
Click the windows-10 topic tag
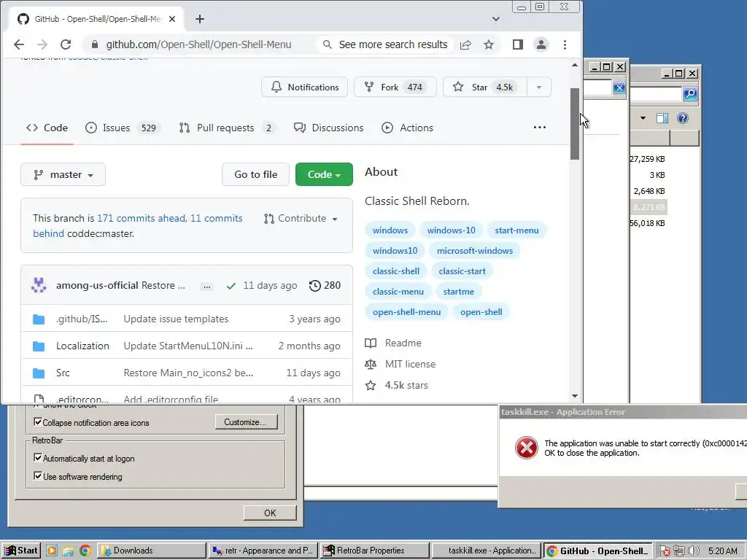pyautogui.click(x=451, y=230)
